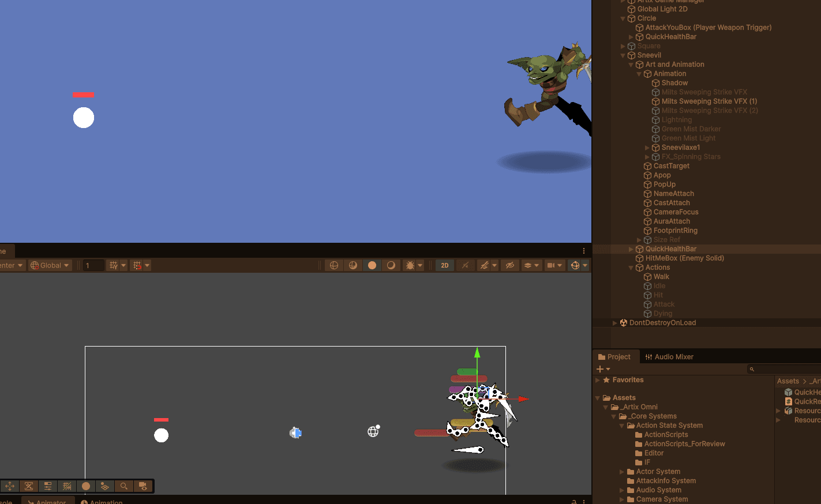Toggle scene visibility eye-slash icon
821x504 pixels.
(x=509, y=265)
